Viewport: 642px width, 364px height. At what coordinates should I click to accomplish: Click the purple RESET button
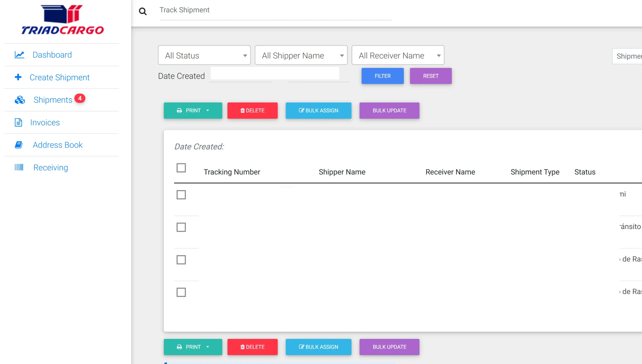tap(431, 76)
